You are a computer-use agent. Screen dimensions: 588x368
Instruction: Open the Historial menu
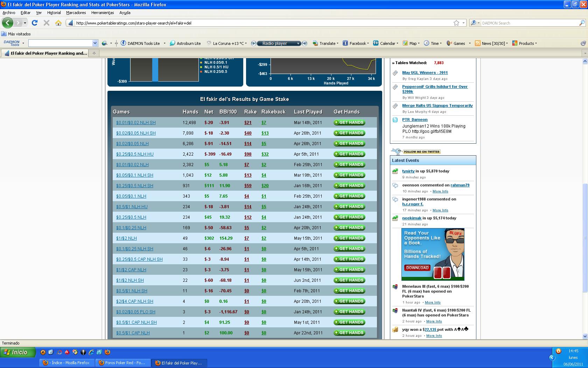click(54, 13)
